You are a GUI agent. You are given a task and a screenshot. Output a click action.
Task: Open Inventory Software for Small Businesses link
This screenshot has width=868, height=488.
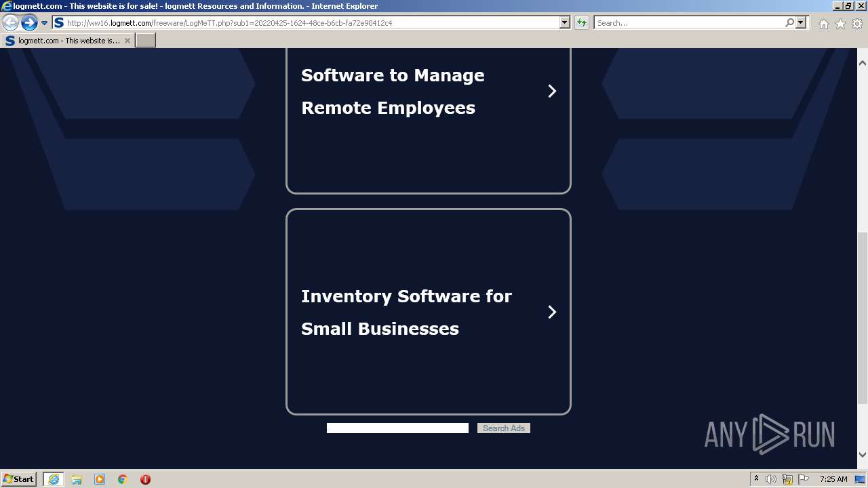(406, 312)
